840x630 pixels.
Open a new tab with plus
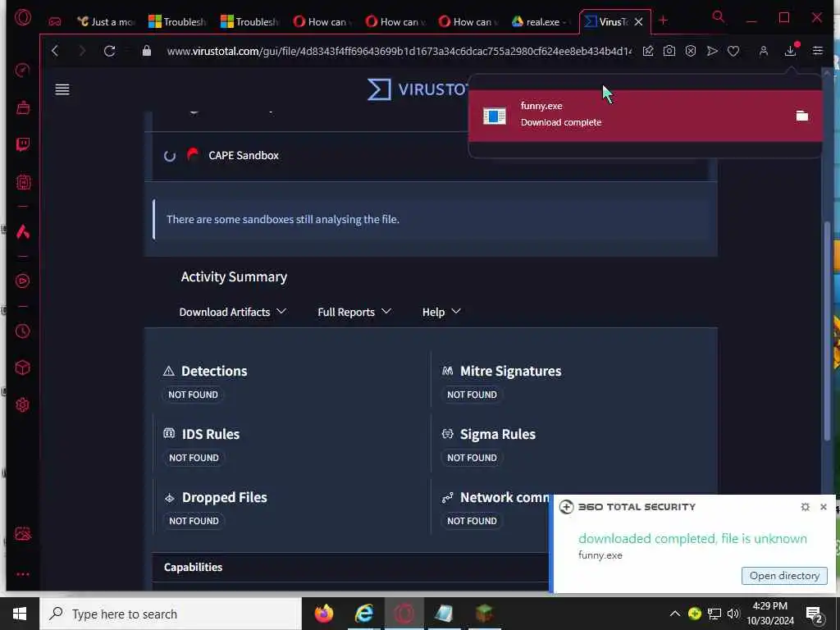[663, 21]
